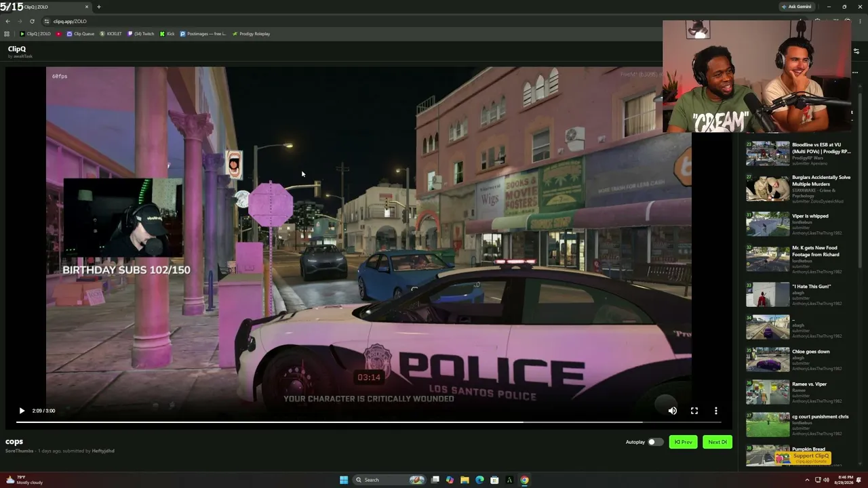Open Google Chrome from the taskbar

(x=524, y=480)
